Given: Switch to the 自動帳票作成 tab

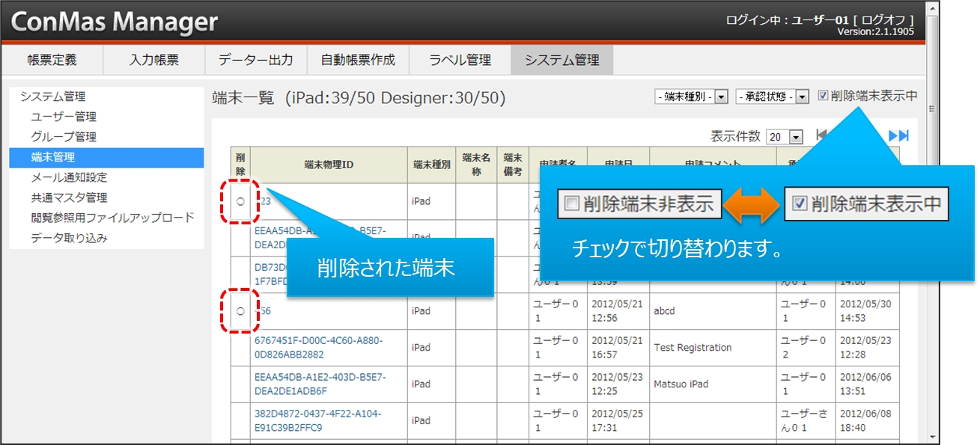Looking at the screenshot, I should [358, 60].
